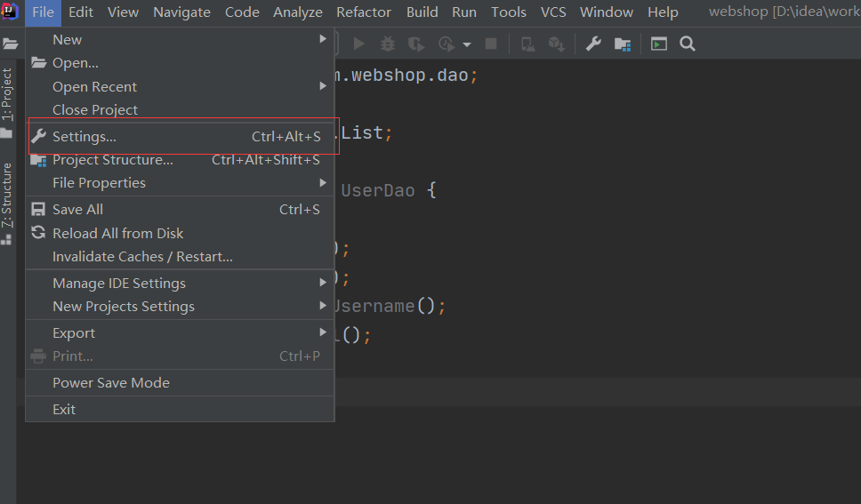Click the Run play icon in toolbar
Viewport: 861px width, 504px height.
pos(359,44)
